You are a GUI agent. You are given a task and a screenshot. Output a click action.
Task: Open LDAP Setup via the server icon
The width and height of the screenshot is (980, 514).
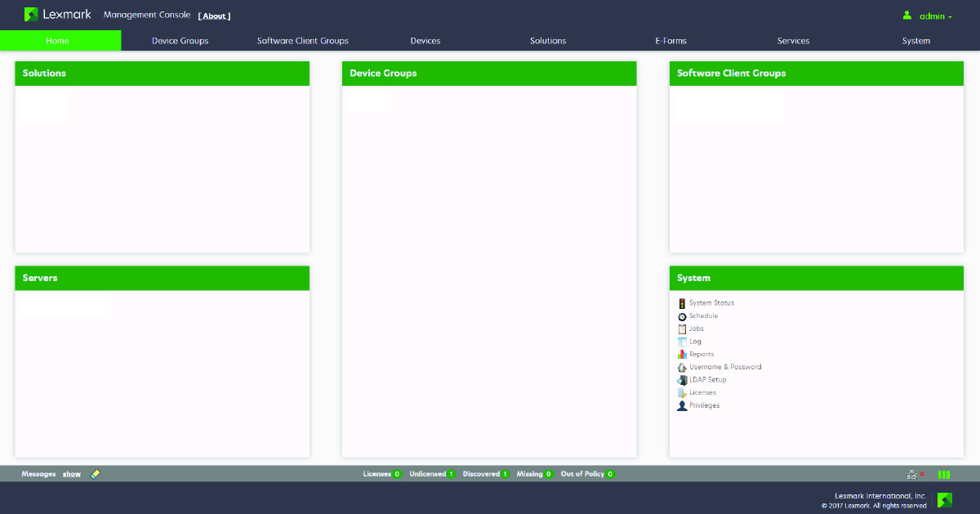(682, 380)
